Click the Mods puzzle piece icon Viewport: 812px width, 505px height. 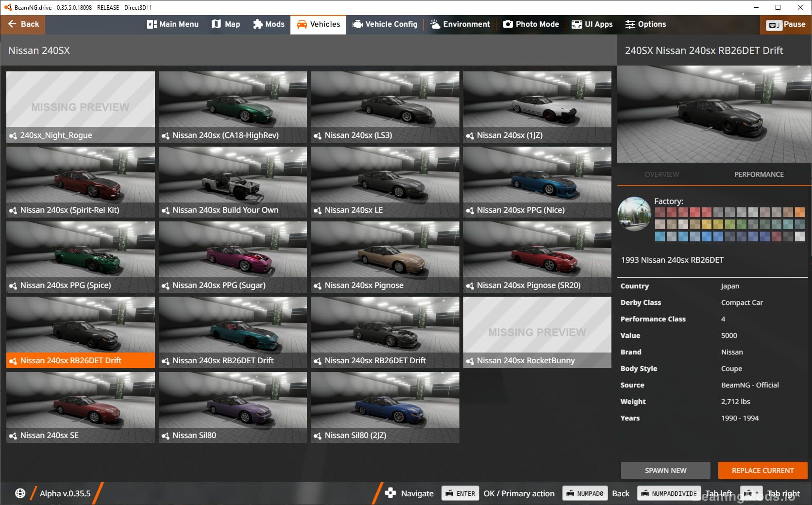click(258, 24)
